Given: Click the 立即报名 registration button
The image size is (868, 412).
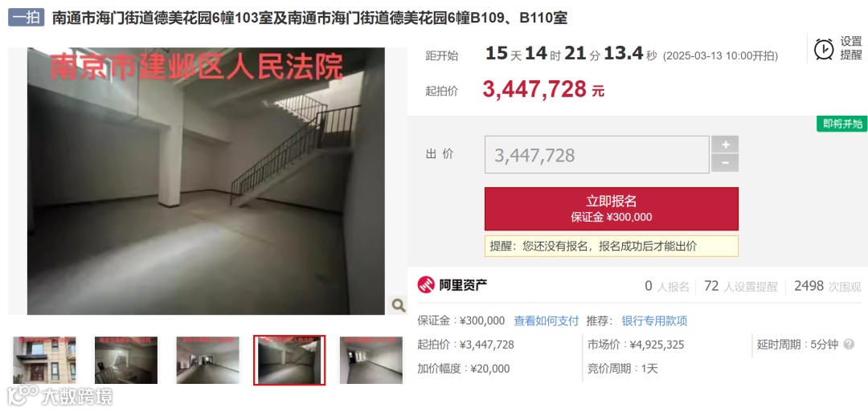Looking at the screenshot, I should pyautogui.click(x=611, y=209).
